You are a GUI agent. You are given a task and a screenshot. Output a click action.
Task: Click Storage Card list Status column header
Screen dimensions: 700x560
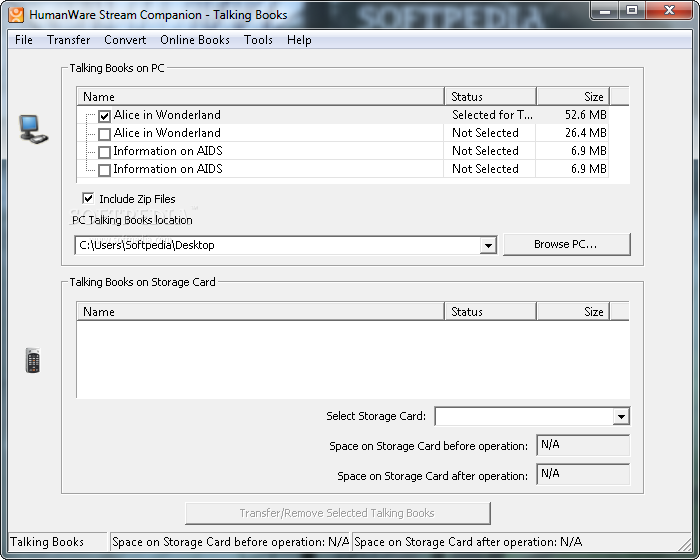pos(491,311)
